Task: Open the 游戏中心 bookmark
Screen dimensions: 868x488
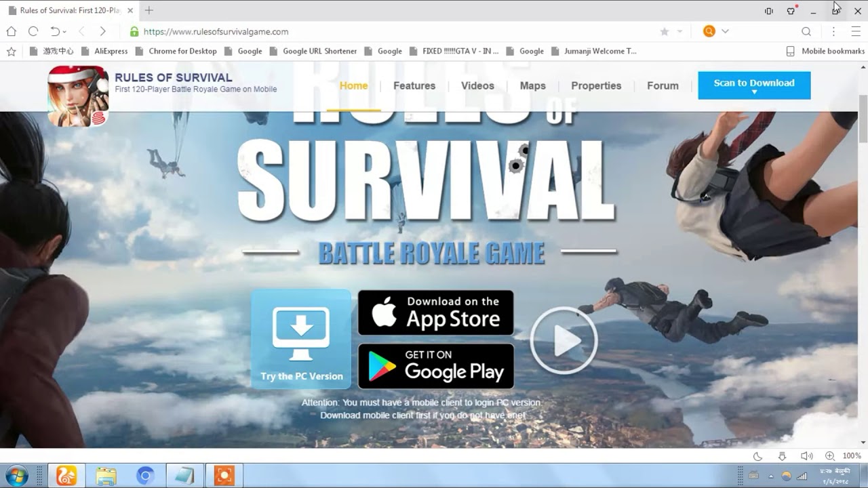Action: coord(52,51)
